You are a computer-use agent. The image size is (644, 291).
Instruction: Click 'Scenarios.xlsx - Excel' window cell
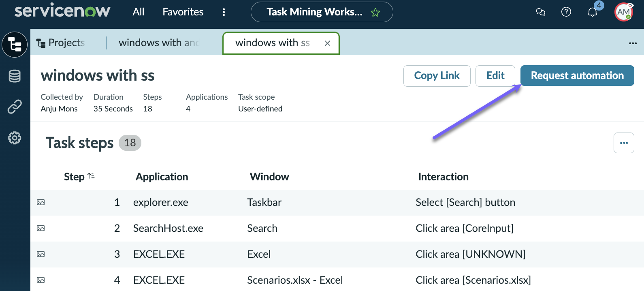[295, 280]
